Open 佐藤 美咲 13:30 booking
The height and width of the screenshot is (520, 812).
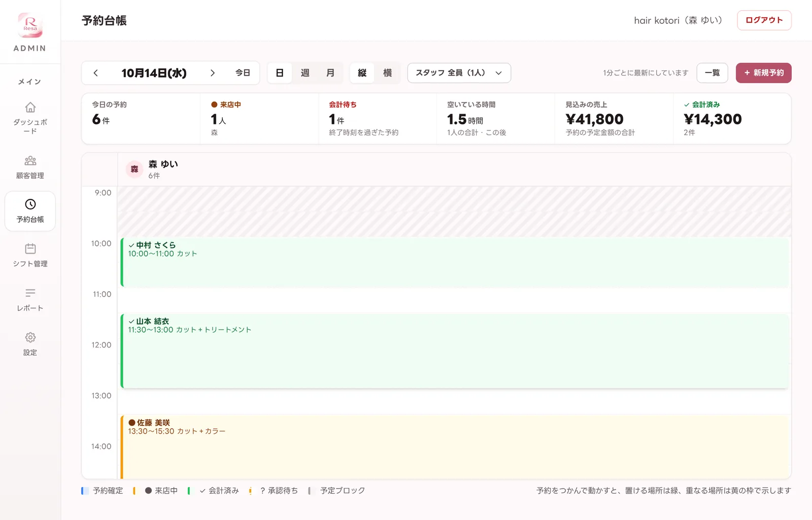(455, 447)
